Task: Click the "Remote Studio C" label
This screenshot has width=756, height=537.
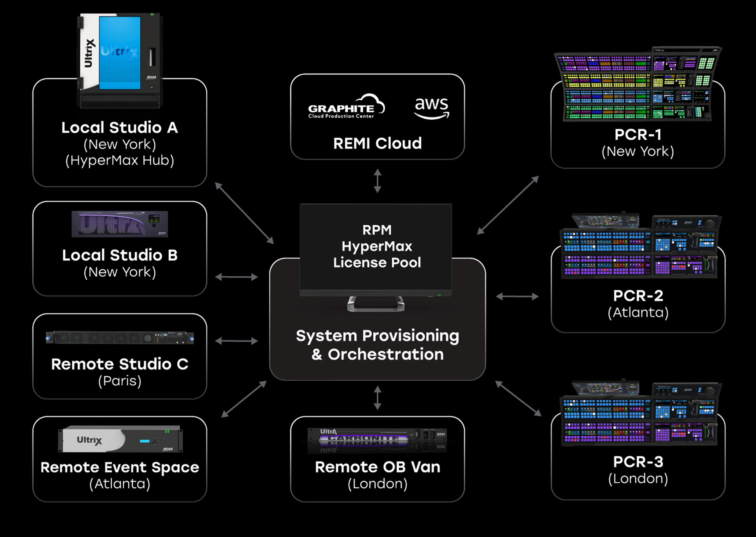Action: tap(120, 364)
